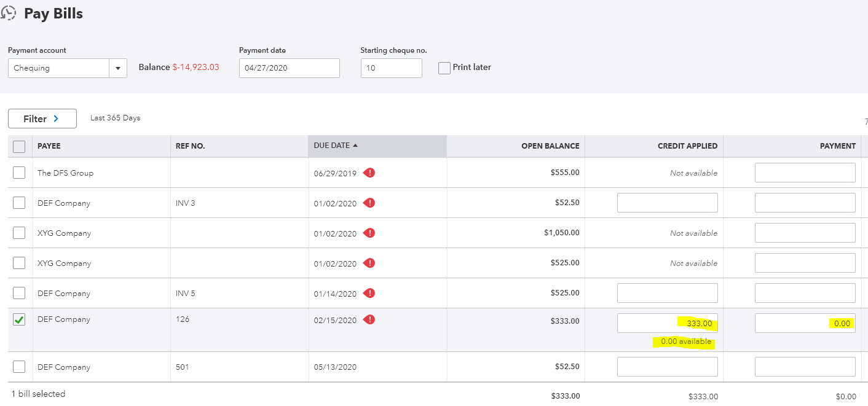This screenshot has height=406, width=868.
Task: Click overdue alert icon on bill 126
Action: tap(369, 319)
